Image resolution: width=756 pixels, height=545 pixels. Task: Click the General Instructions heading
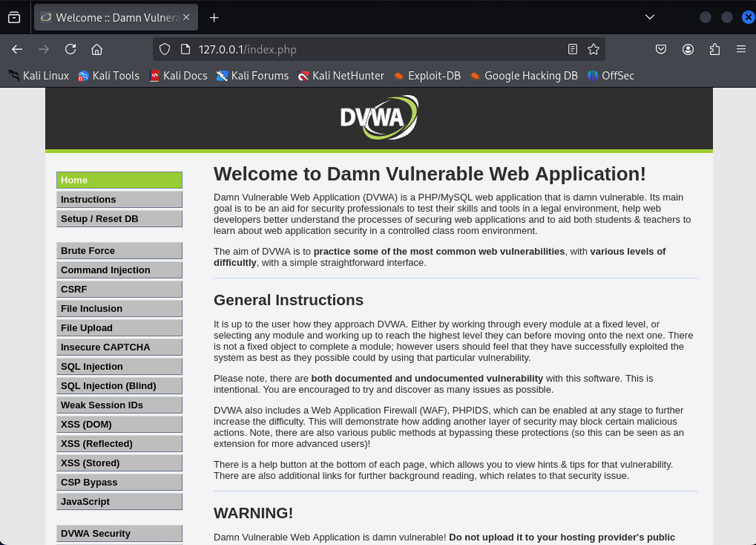tap(288, 300)
